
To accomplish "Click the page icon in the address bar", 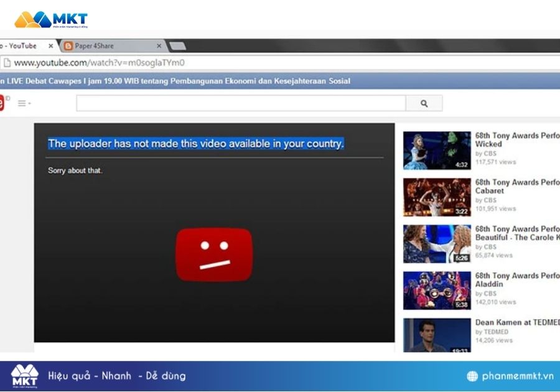I will point(7,63).
